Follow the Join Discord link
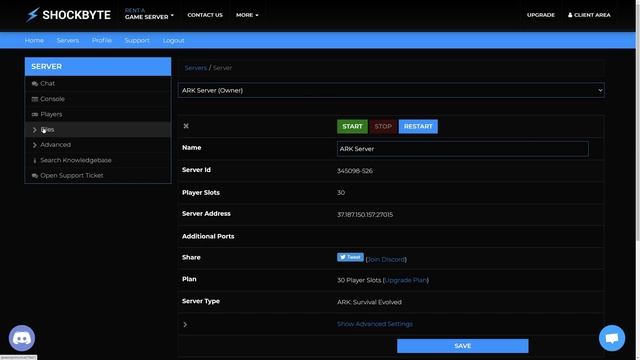This screenshot has height=360, width=640. (x=386, y=260)
